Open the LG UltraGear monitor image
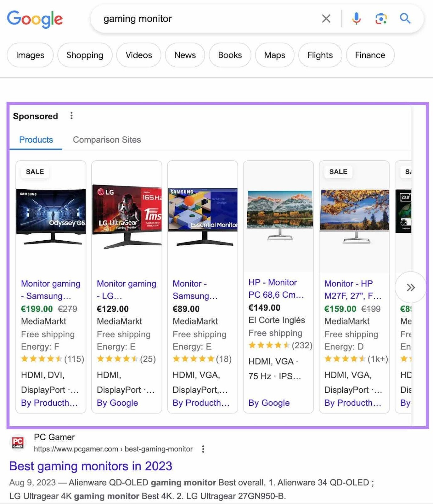433x504 pixels. (x=127, y=217)
